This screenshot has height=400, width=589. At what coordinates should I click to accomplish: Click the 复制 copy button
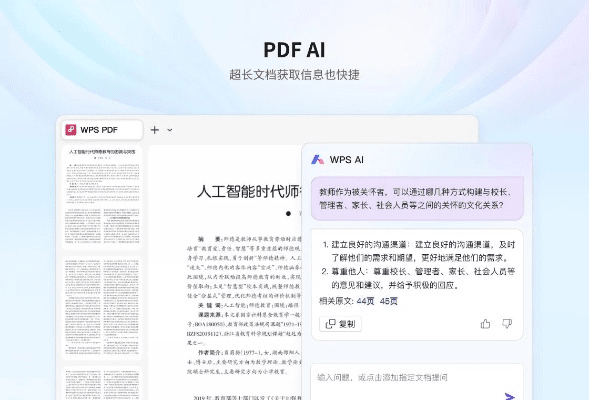click(x=340, y=324)
